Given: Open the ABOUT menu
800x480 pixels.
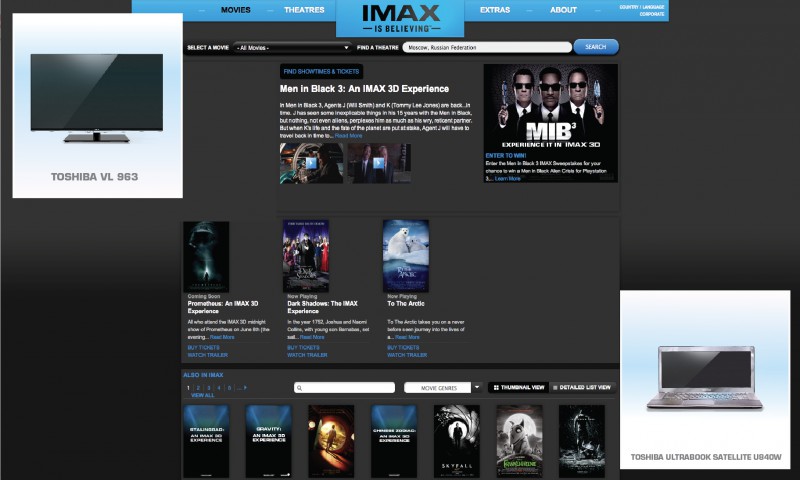Looking at the screenshot, I should coord(563,10).
